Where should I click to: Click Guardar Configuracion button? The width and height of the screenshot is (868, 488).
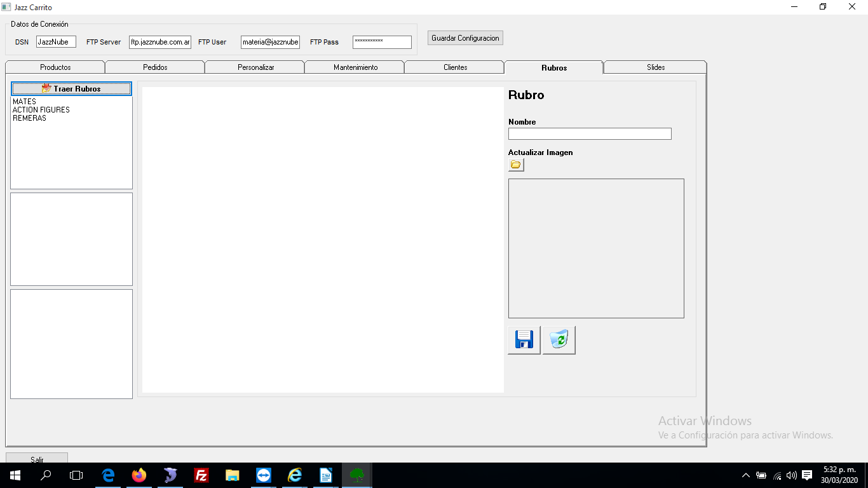pos(466,38)
